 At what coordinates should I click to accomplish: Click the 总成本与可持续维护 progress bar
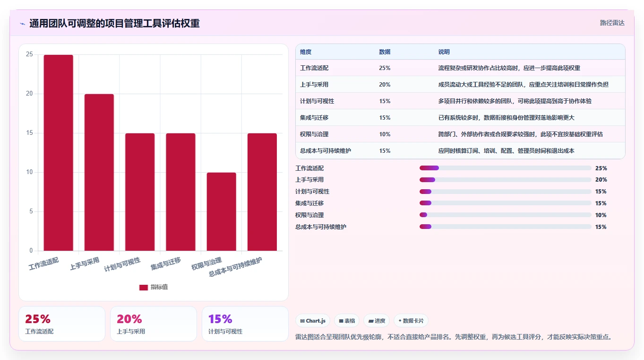coord(506,227)
